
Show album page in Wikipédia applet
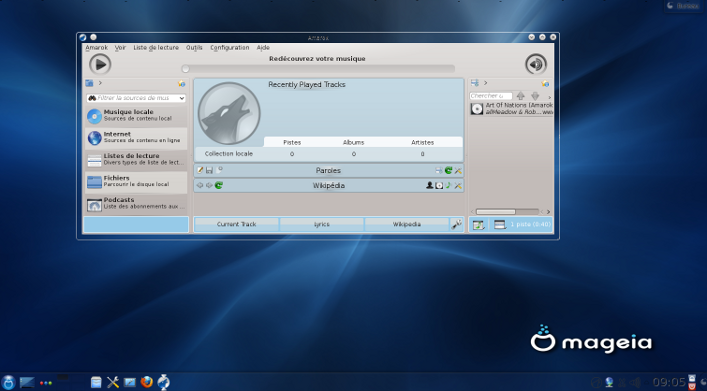click(439, 185)
